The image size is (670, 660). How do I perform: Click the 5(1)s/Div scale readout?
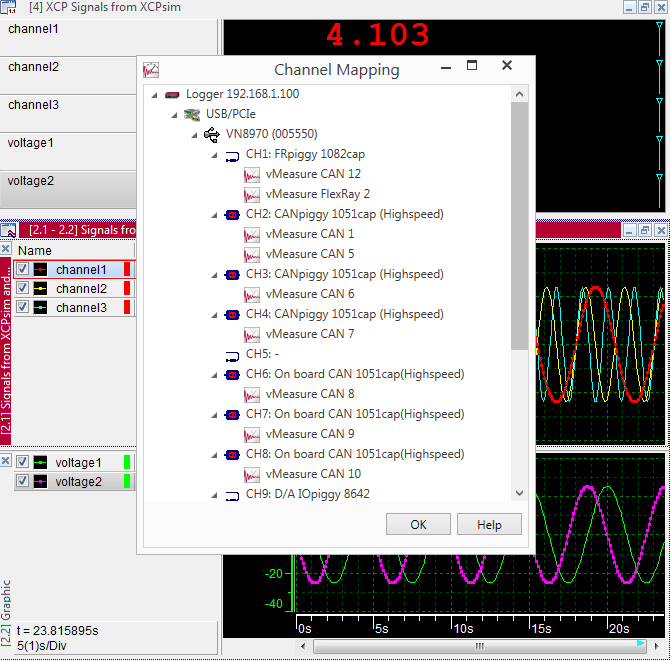pos(42,645)
